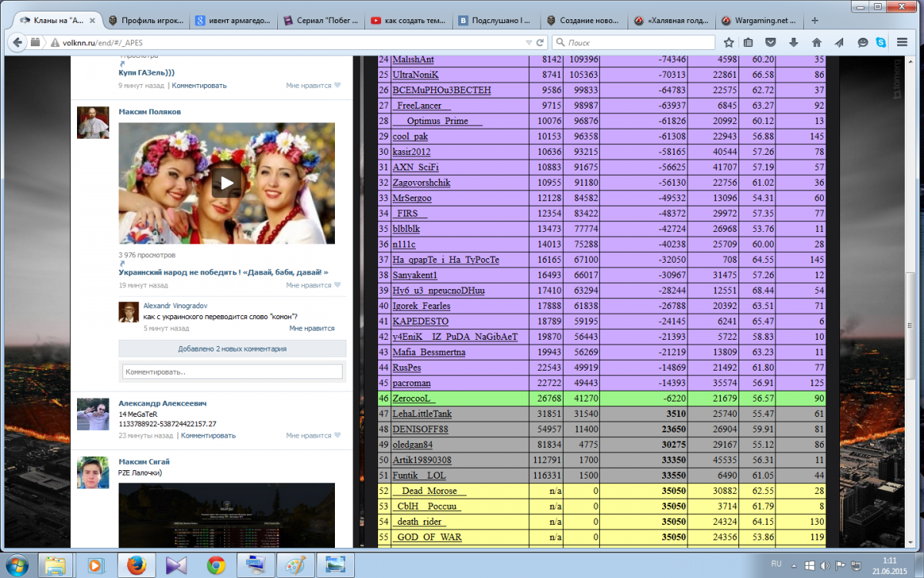
Task: Switch to the YouTube 'как создать тем...' tab
Action: (x=407, y=21)
